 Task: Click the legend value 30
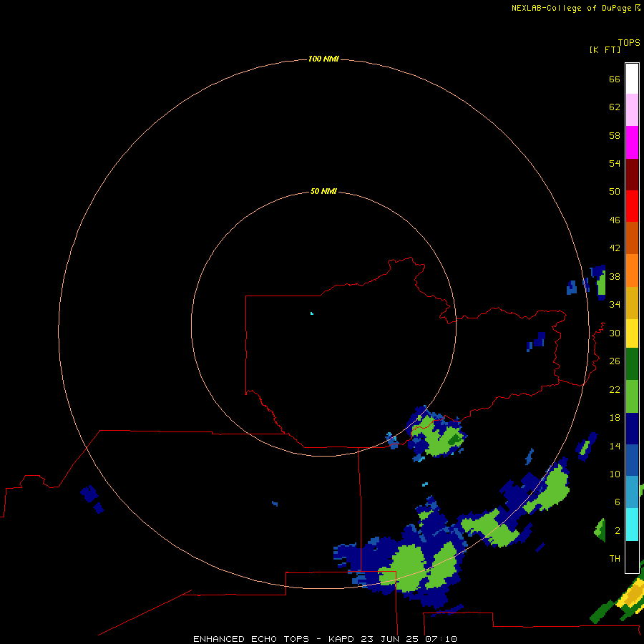coord(615,333)
